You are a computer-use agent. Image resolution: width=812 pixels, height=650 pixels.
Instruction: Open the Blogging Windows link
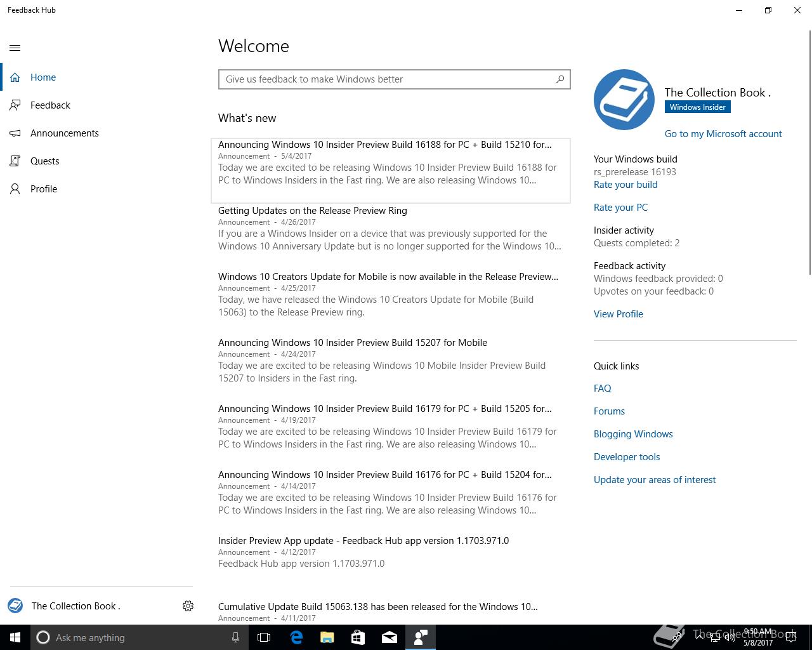point(633,434)
